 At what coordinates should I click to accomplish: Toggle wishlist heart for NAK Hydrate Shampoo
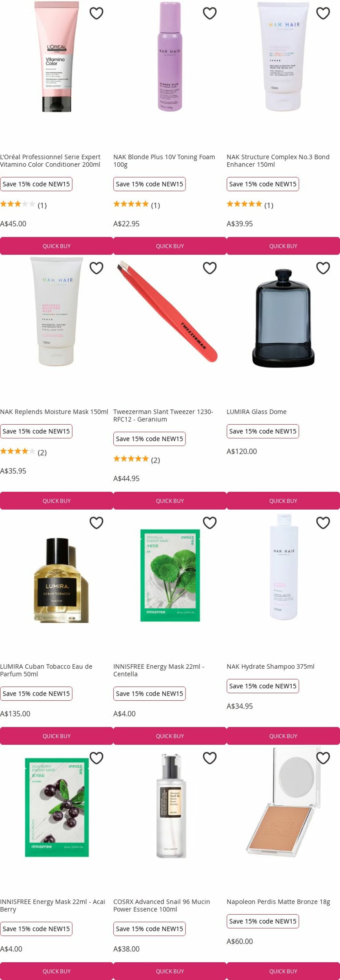[323, 523]
